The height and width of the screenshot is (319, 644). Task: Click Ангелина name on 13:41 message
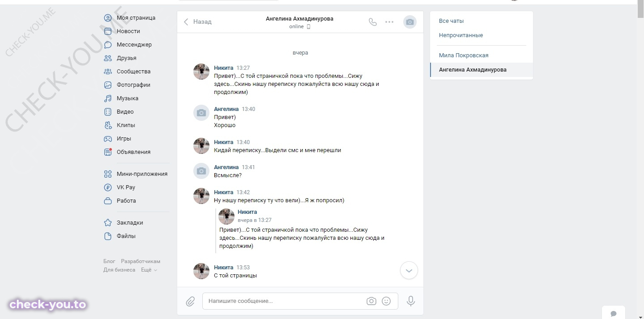226,167
